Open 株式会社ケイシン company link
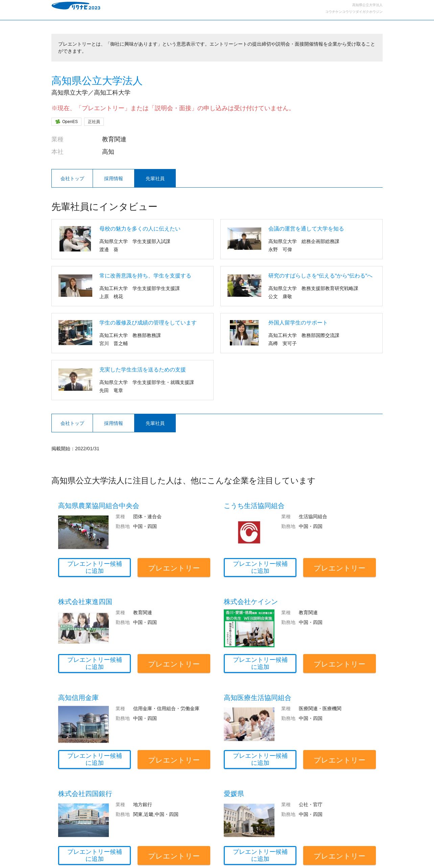This screenshot has width=434, height=868. 251,602
